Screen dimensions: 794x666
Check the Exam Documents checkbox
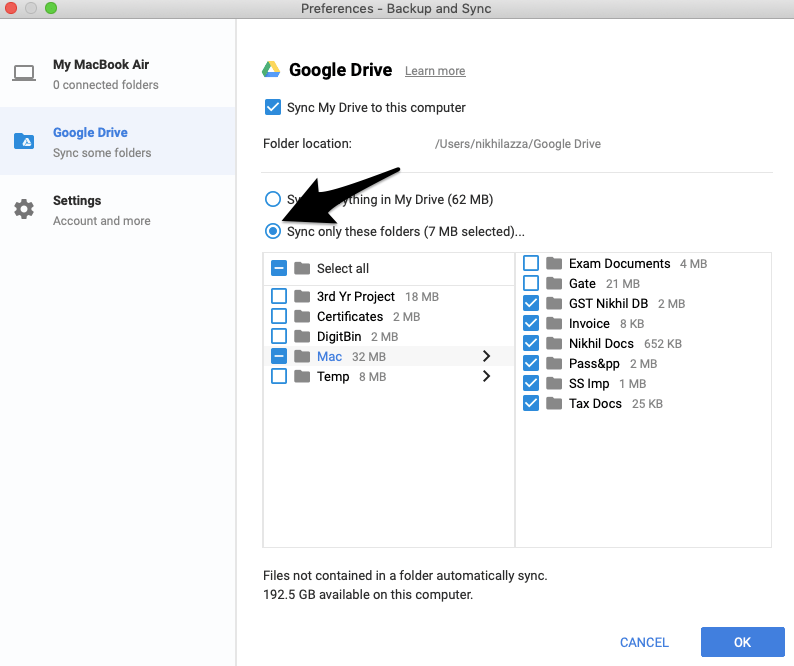pyautogui.click(x=531, y=263)
